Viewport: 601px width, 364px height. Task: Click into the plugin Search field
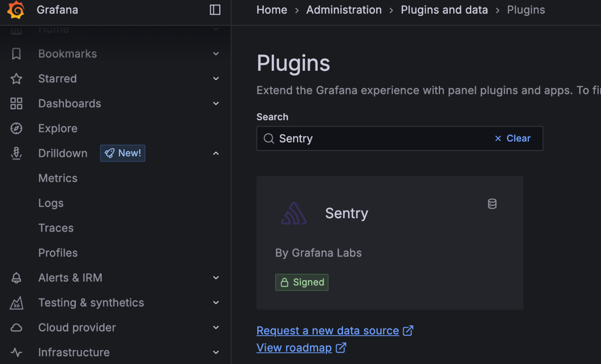pyautogui.click(x=400, y=138)
